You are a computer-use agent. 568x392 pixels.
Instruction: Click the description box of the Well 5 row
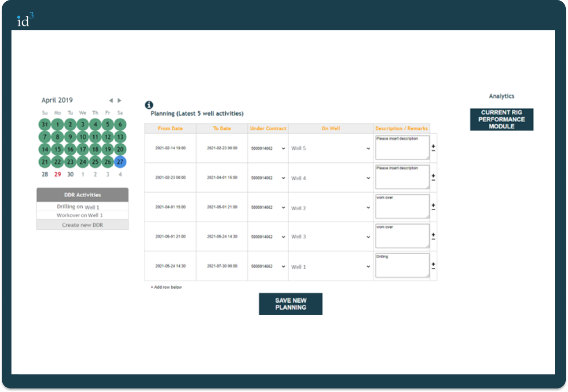[402, 147]
